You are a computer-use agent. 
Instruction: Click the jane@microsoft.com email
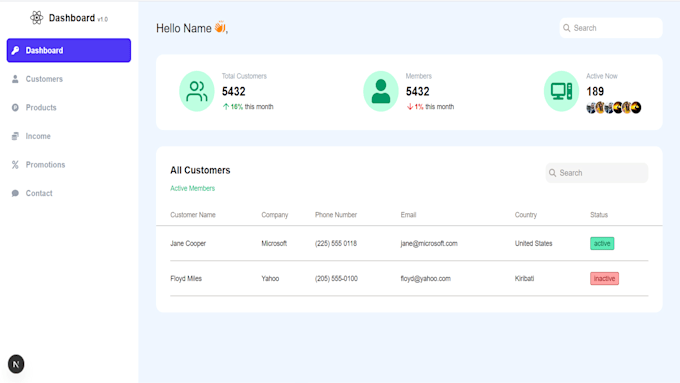[x=429, y=243]
